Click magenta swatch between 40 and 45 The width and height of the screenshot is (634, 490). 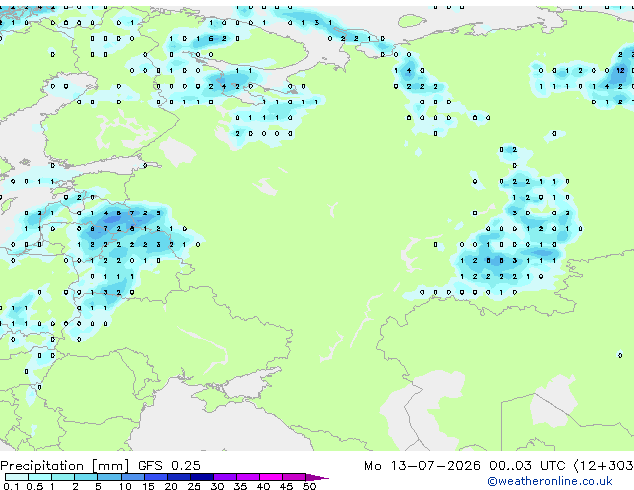click(271, 477)
